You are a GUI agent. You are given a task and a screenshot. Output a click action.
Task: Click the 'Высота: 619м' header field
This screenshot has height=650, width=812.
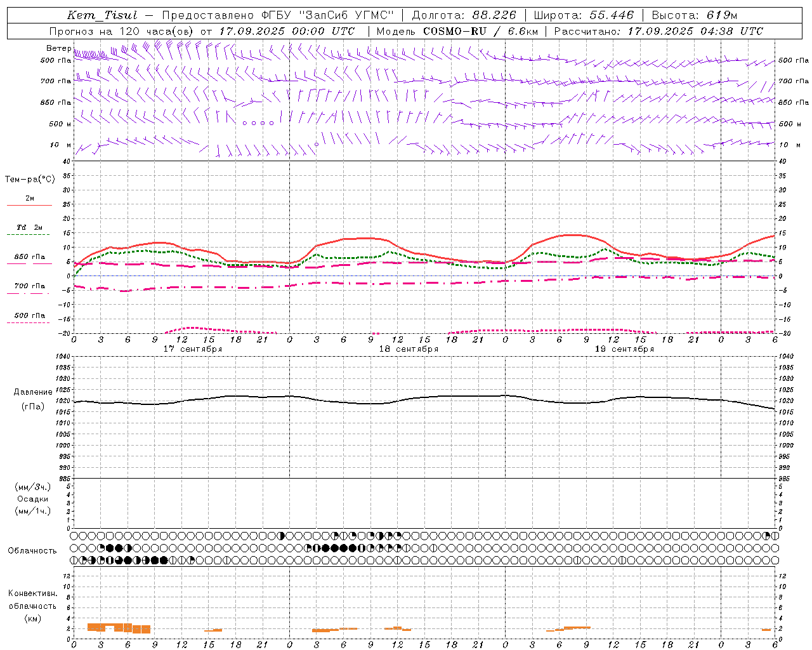(695, 15)
